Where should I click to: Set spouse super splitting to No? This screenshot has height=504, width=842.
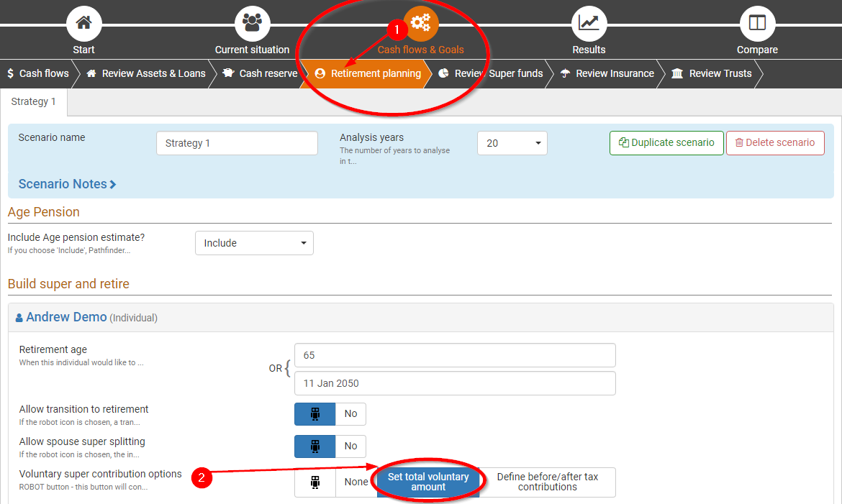tap(350, 446)
